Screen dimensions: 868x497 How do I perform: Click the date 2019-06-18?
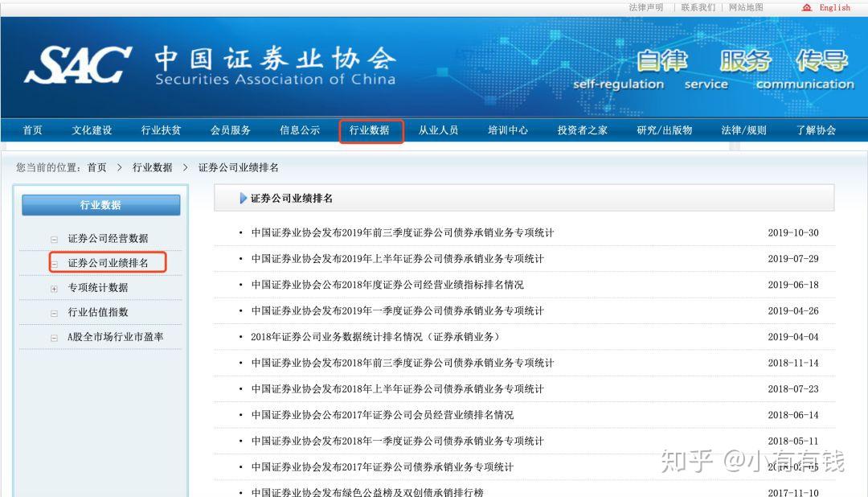coord(793,285)
